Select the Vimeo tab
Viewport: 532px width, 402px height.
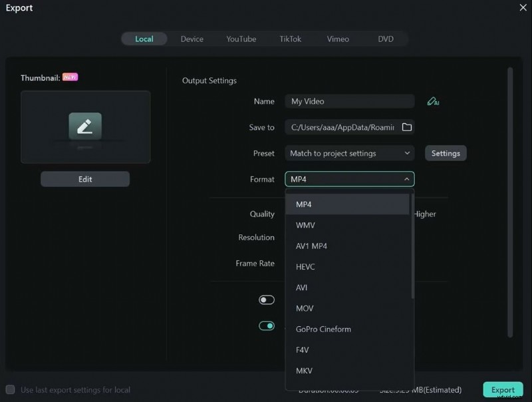pos(338,39)
